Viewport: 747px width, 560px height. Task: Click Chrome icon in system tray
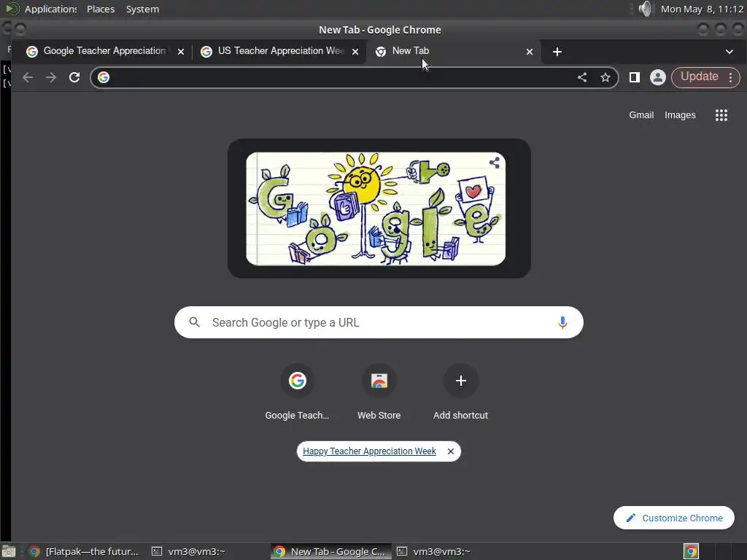click(x=691, y=551)
